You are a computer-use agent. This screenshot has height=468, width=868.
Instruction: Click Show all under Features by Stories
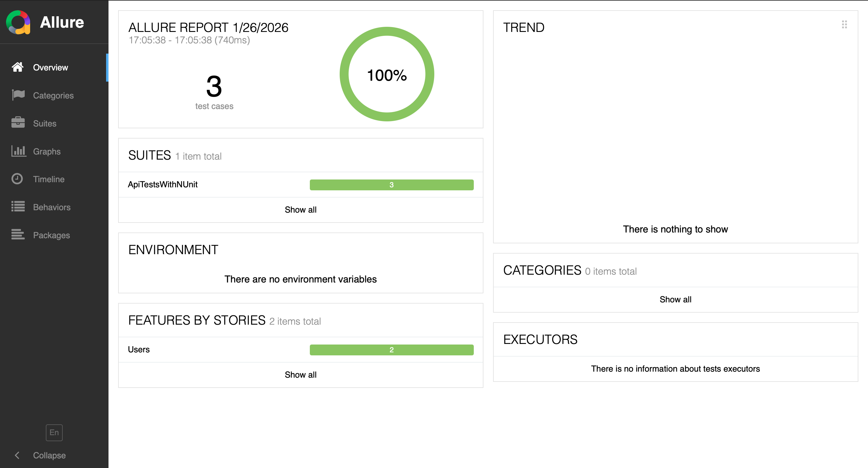pyautogui.click(x=300, y=374)
